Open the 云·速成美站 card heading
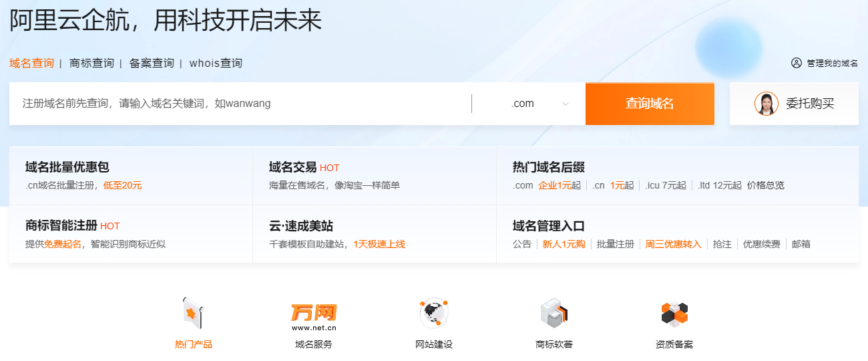This screenshot has width=868, height=361. coord(301,226)
